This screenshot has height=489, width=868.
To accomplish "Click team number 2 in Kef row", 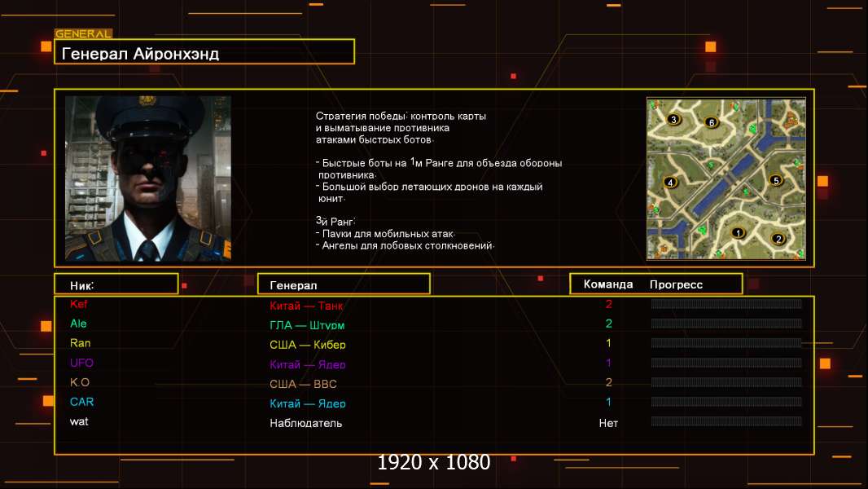I will (x=608, y=304).
